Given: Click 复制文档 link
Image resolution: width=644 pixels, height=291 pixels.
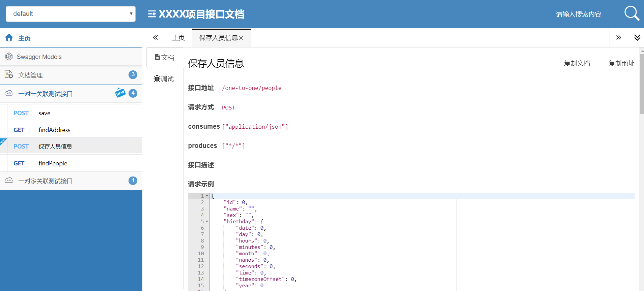Looking at the screenshot, I should pos(577,63).
